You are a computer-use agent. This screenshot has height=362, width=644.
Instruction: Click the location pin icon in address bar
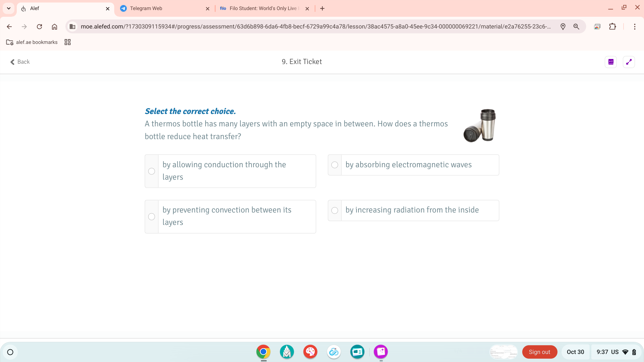click(563, 26)
